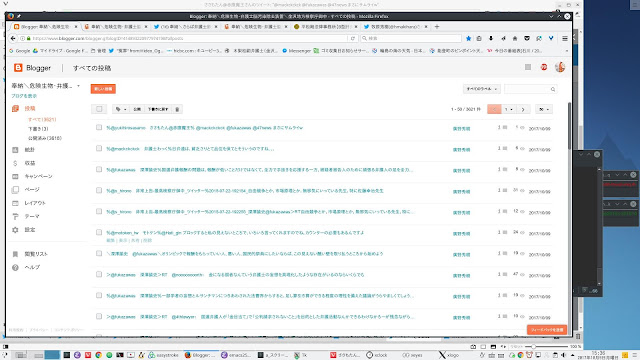640x360 pixels.
Task: Select すべて (3021) posts filter
Action: click(x=42, y=120)
